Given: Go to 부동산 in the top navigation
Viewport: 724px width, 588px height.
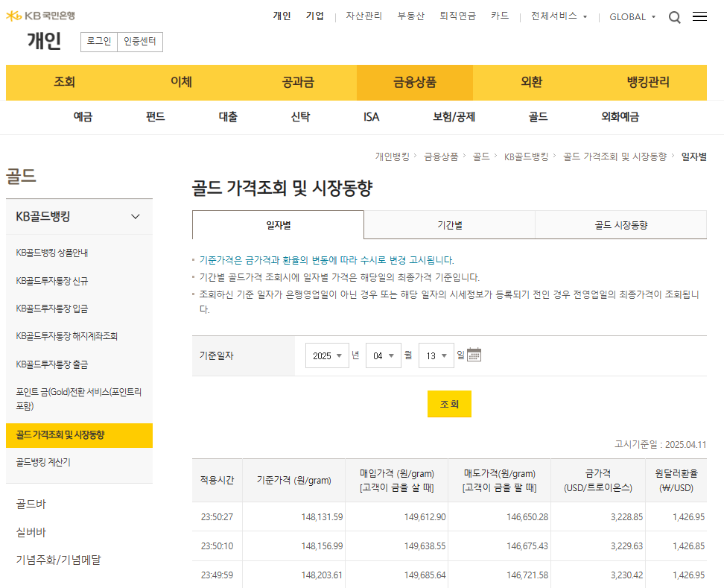Looking at the screenshot, I should point(411,16).
